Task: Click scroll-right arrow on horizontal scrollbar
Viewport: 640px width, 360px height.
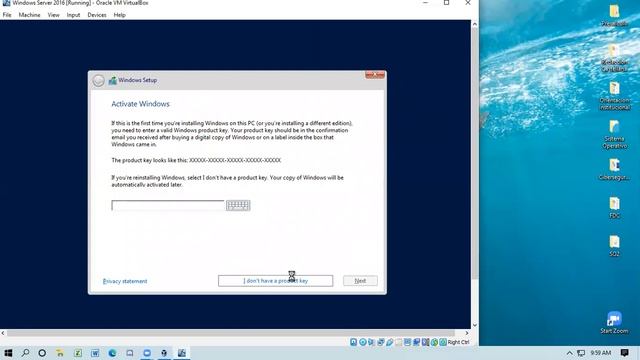Action: pos(467,333)
